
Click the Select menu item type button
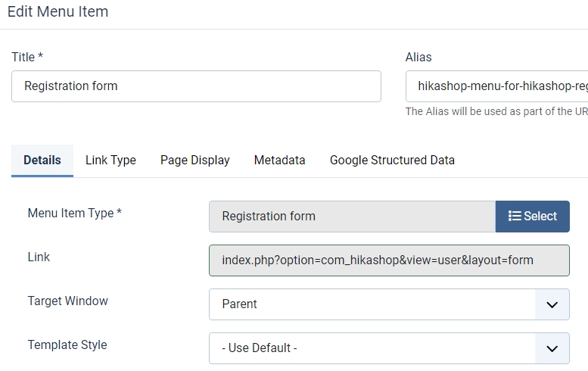coord(533,217)
